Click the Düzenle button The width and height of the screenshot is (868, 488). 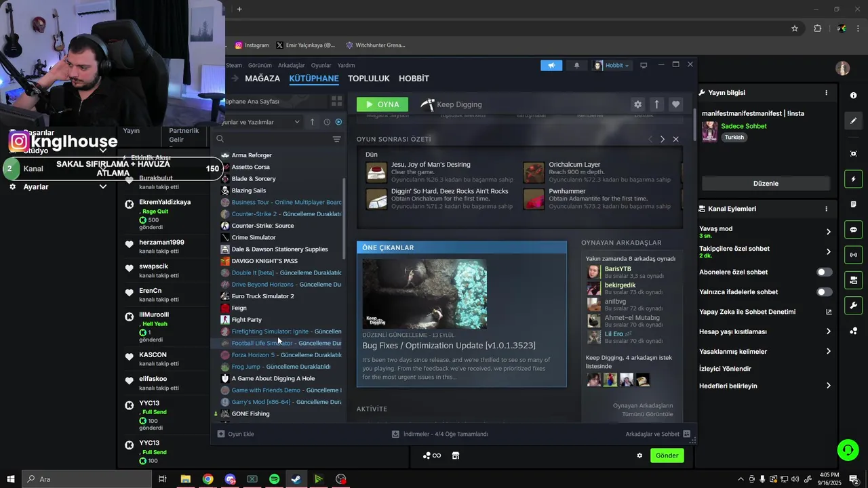tap(766, 184)
